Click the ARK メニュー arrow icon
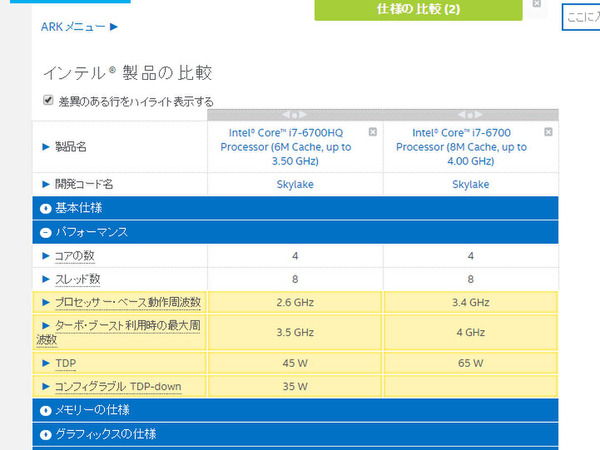600x450 pixels. coord(114,27)
